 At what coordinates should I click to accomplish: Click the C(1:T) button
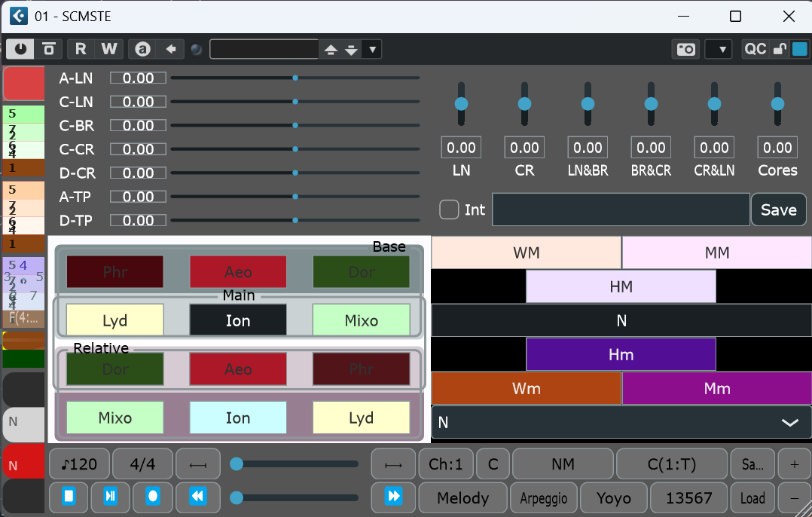tap(672, 464)
